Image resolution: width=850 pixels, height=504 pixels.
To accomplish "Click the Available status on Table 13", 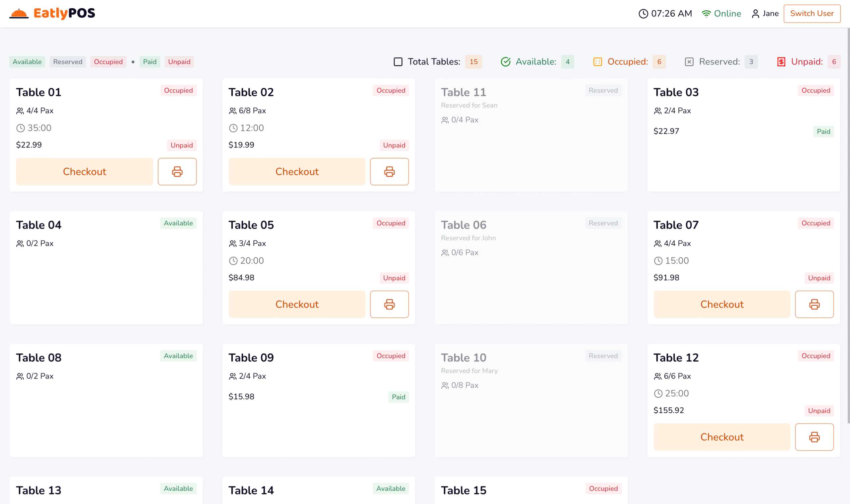I will coord(178,489).
